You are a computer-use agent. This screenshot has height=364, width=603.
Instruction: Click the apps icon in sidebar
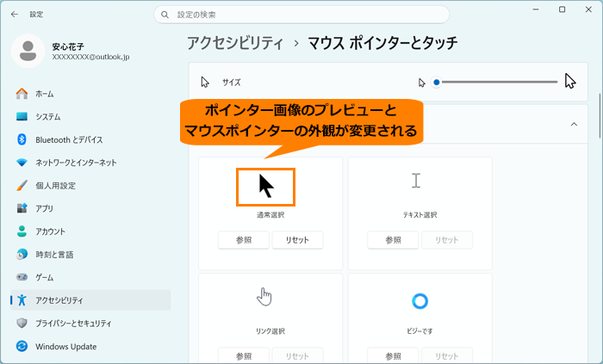[x=22, y=208]
